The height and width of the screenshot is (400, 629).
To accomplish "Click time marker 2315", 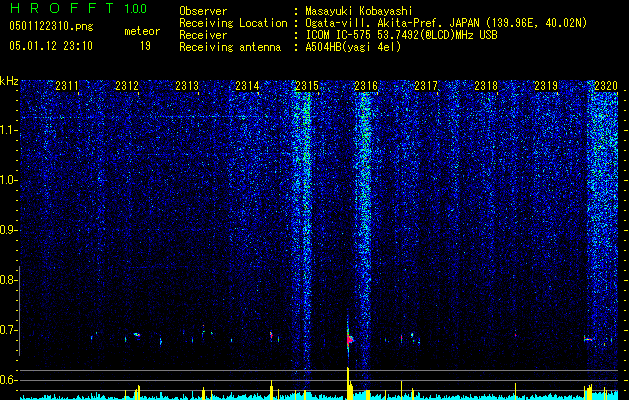I will coord(307,86).
